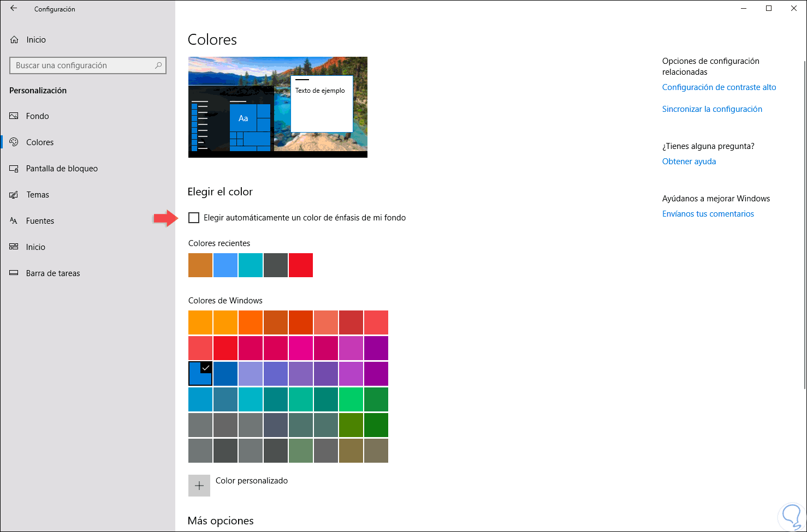Viewport: 807px width, 532px height.
Task: Click the desktop color preview thumbnail
Action: click(277, 107)
